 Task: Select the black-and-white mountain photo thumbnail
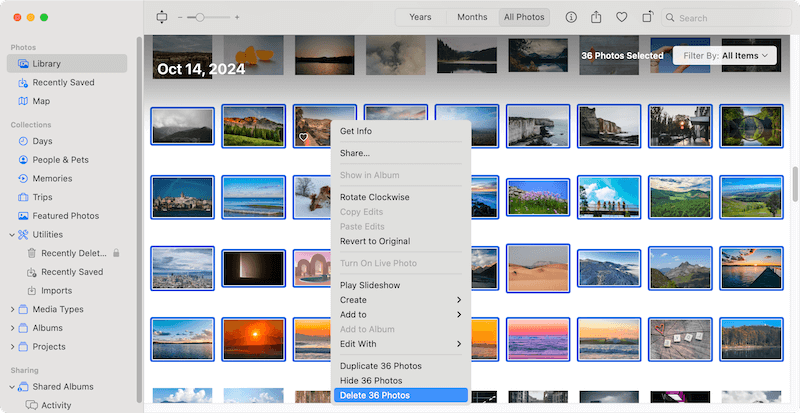[x=182, y=126]
